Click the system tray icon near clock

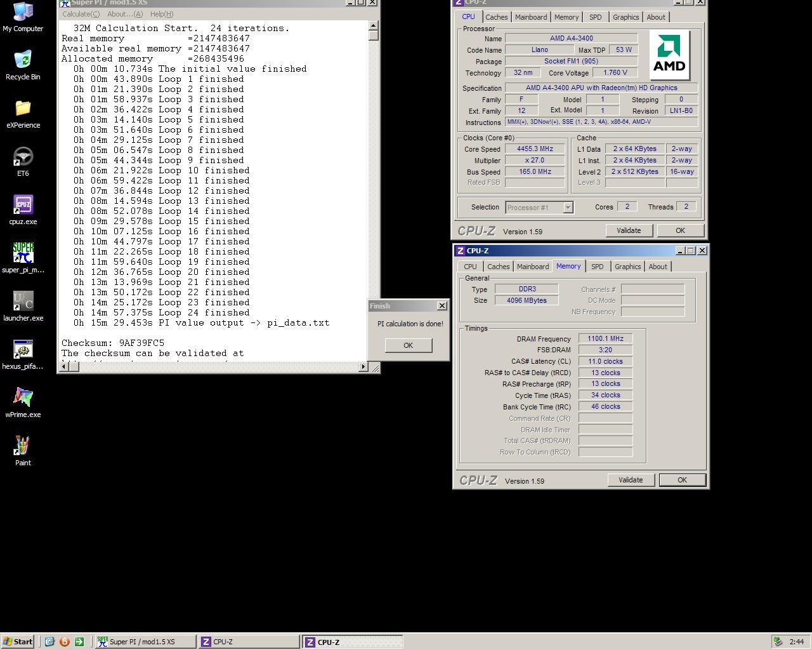pyautogui.click(x=778, y=642)
